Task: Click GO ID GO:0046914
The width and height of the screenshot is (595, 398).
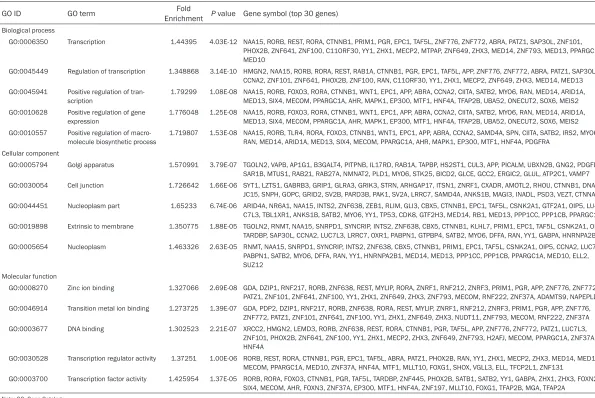Action: click(28, 308)
